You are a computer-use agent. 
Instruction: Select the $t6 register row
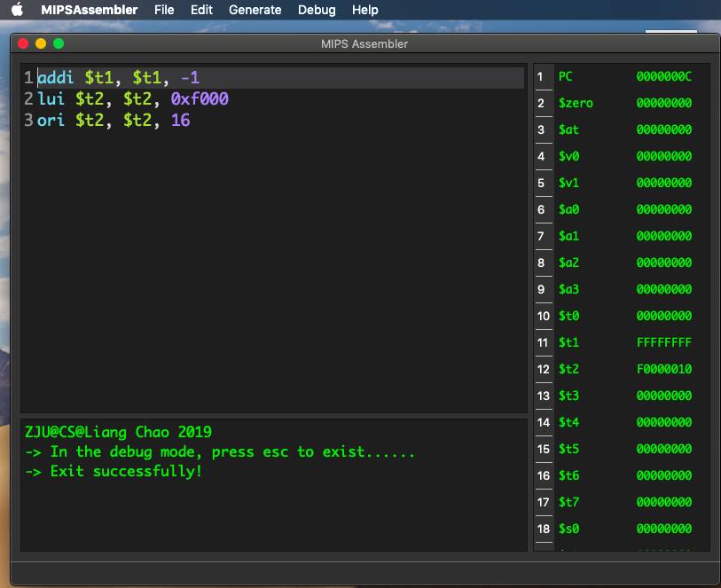click(x=622, y=475)
